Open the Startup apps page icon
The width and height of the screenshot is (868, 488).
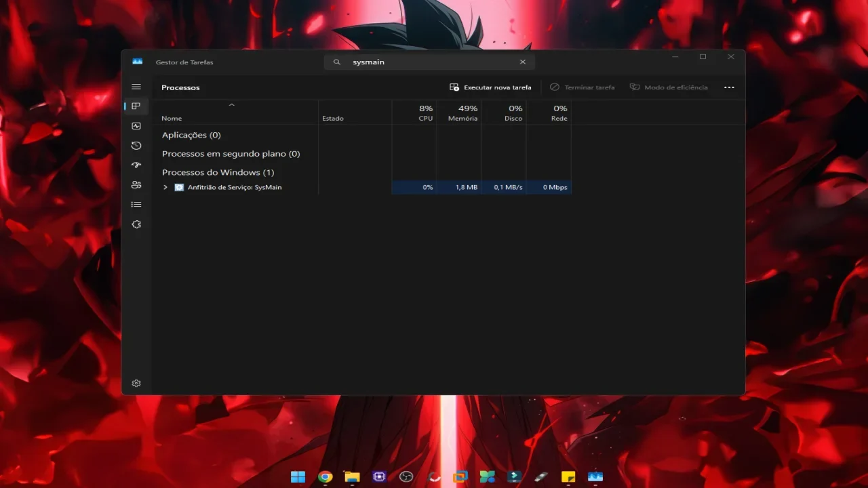tap(136, 165)
